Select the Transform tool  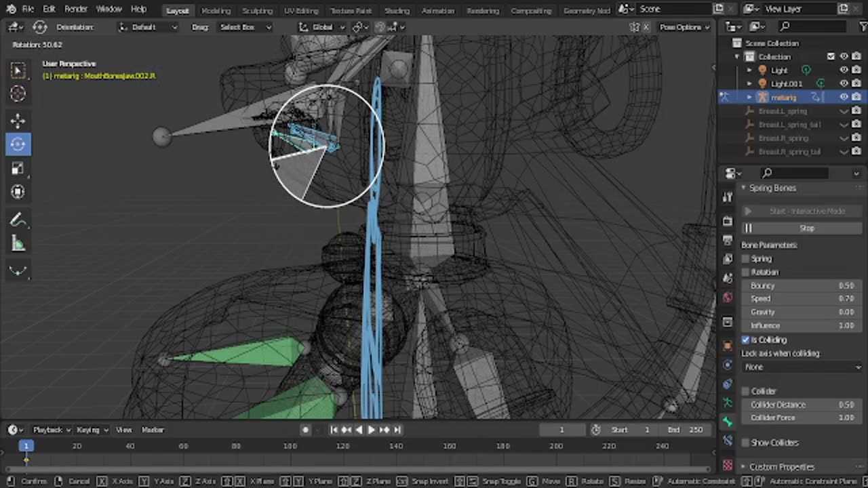click(x=18, y=192)
